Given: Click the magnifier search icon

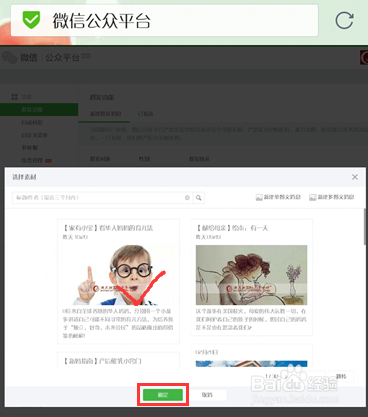Looking at the screenshot, I should (199, 198).
